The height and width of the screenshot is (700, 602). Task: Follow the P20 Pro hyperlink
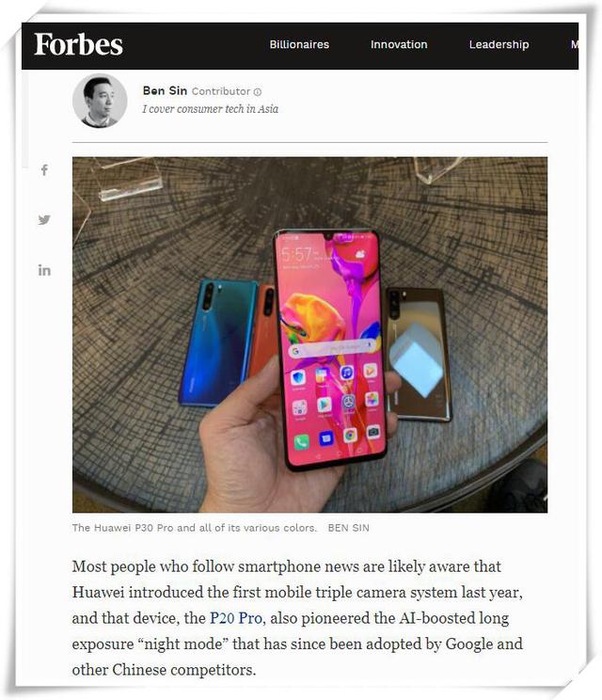[236, 618]
